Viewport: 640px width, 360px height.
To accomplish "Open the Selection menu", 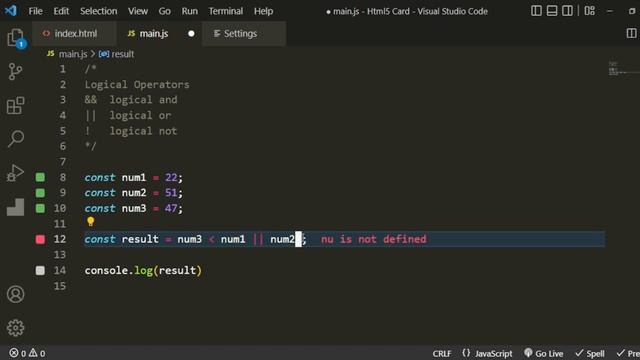I will click(x=98, y=11).
